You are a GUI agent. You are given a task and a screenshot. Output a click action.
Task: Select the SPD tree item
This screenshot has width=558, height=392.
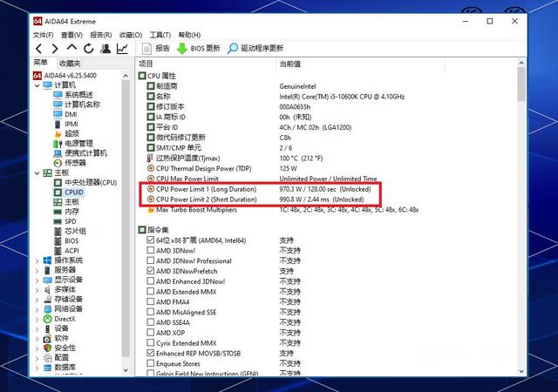pos(65,221)
